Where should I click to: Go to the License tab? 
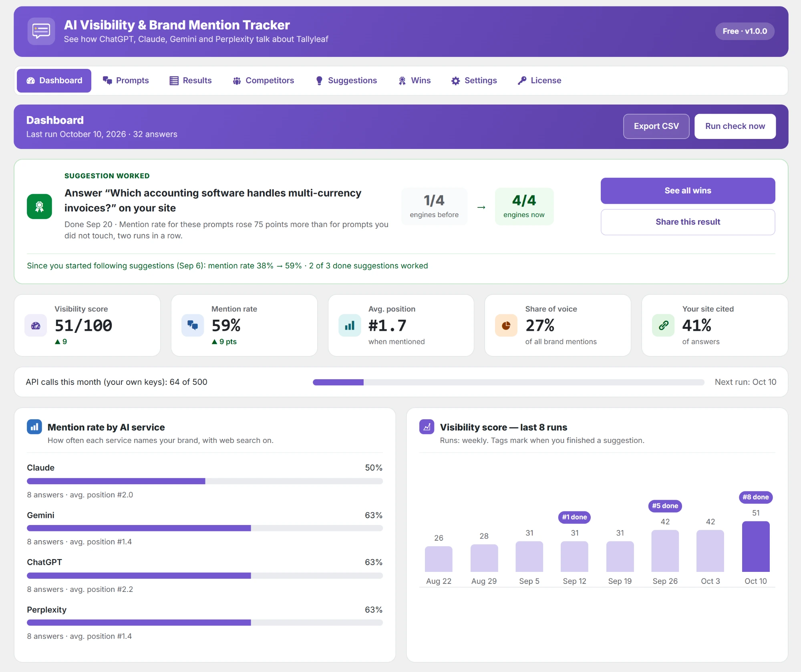pos(539,80)
